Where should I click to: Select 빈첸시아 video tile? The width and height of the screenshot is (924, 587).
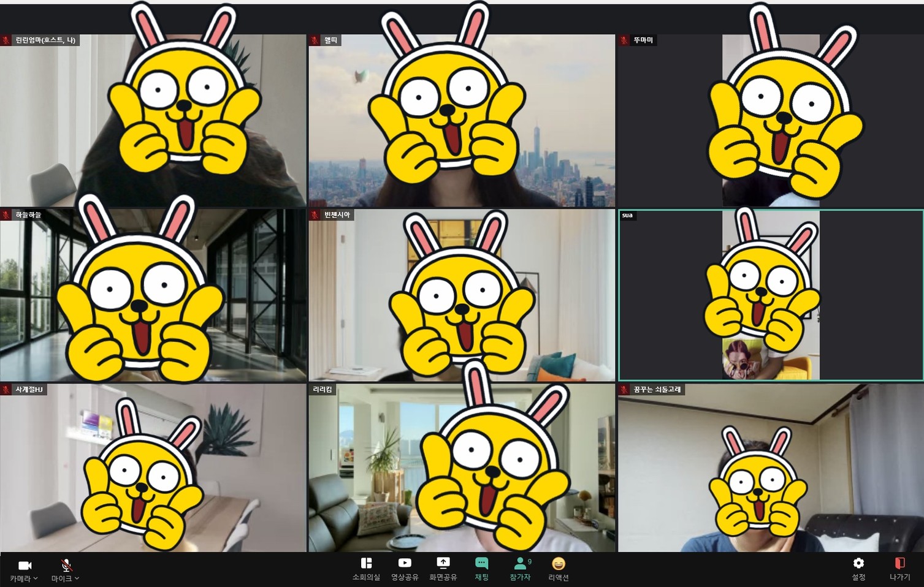point(462,295)
